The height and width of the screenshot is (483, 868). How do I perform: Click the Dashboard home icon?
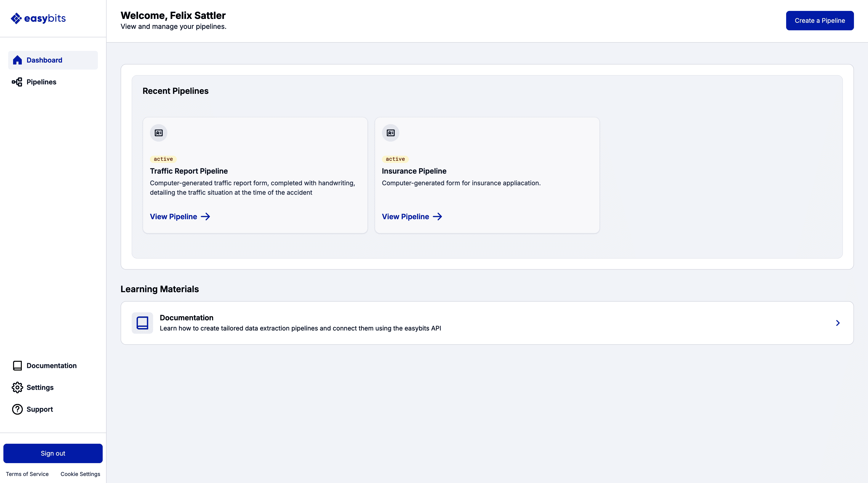click(x=17, y=60)
